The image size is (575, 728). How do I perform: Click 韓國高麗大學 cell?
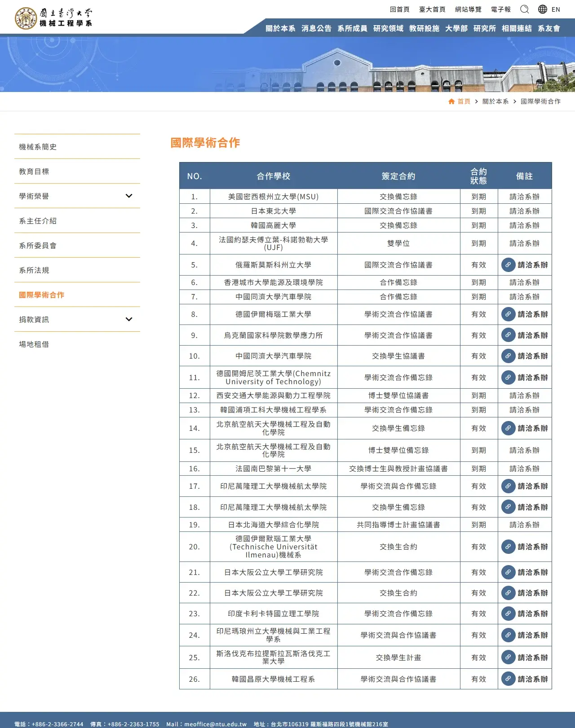click(274, 225)
